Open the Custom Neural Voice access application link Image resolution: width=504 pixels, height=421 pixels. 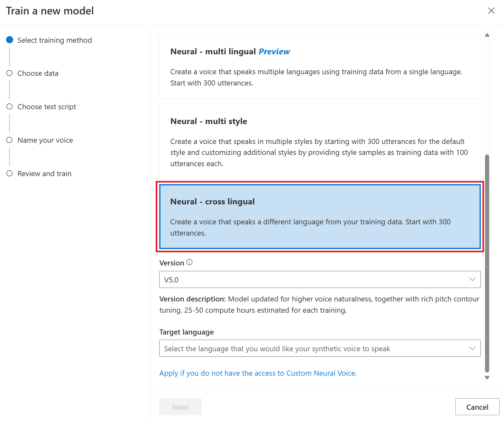(258, 373)
